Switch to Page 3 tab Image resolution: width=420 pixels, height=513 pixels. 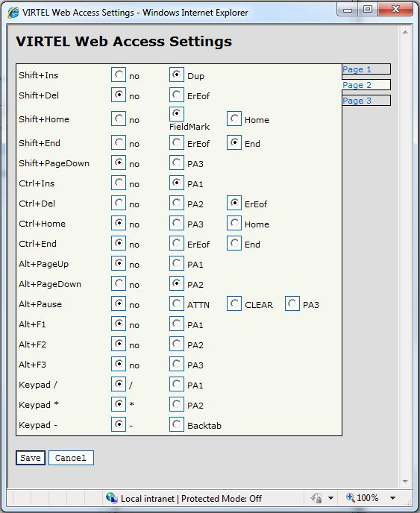[x=366, y=101]
